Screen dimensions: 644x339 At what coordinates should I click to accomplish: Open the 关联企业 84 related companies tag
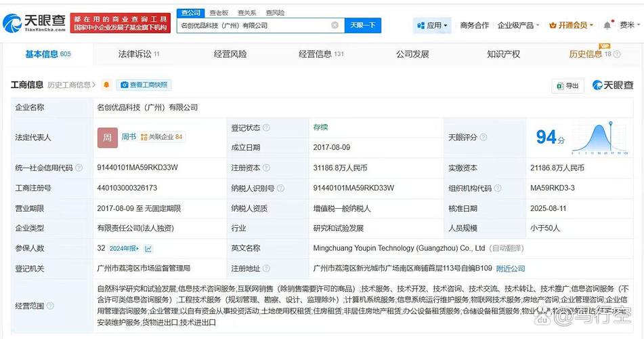[161, 137]
